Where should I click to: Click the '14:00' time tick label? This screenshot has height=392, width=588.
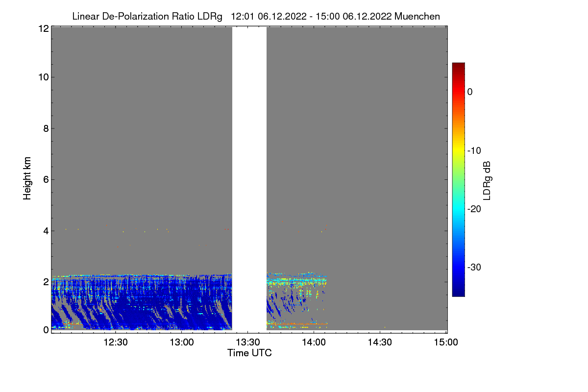[x=314, y=343]
